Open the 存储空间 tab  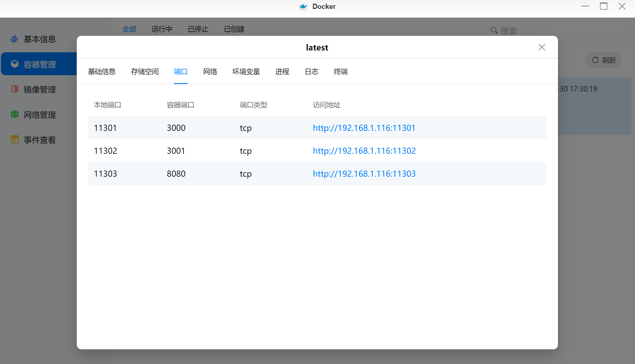(145, 72)
